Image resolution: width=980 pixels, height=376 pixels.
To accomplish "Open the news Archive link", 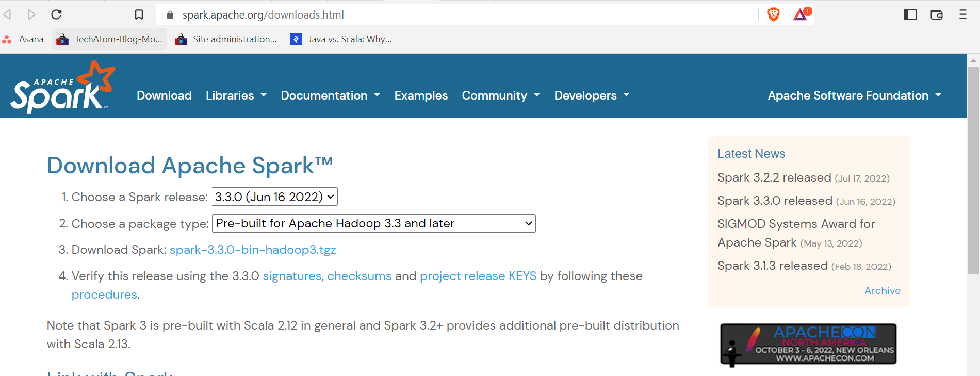I will click(883, 290).
